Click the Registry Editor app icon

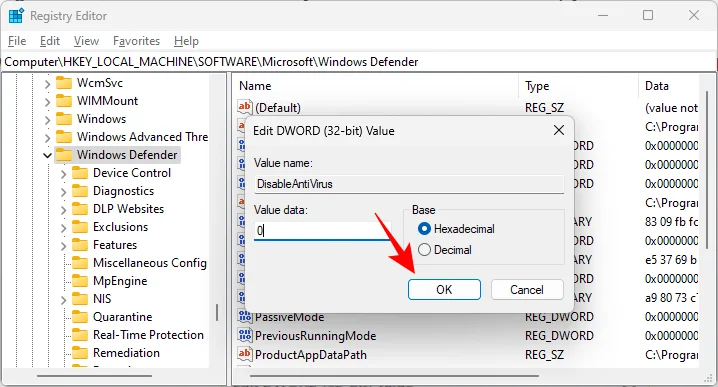[x=16, y=16]
